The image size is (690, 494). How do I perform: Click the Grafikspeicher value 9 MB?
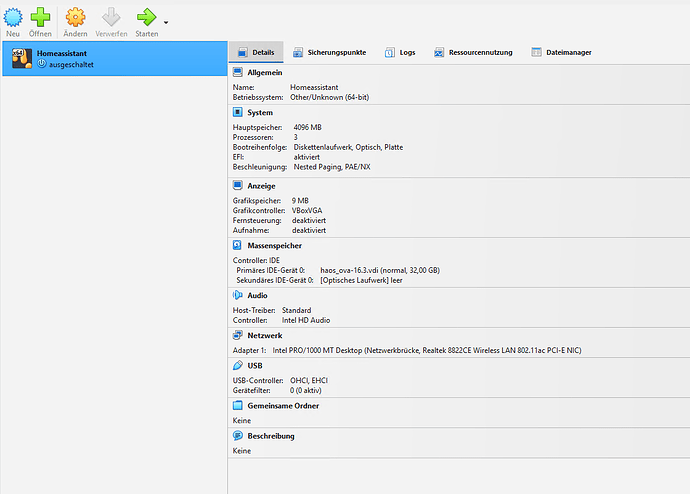300,201
